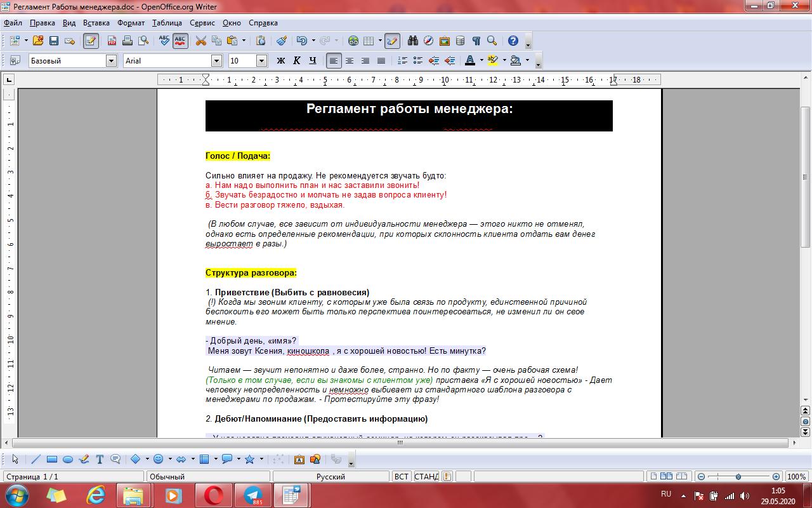Export the document directly as PDF
Image resolution: width=812 pixels, height=508 pixels.
coord(112,41)
